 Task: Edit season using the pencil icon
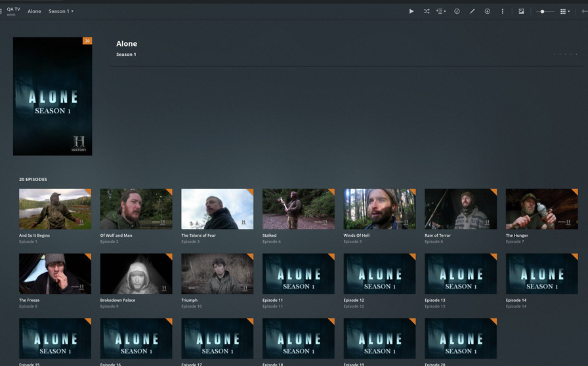pos(472,11)
